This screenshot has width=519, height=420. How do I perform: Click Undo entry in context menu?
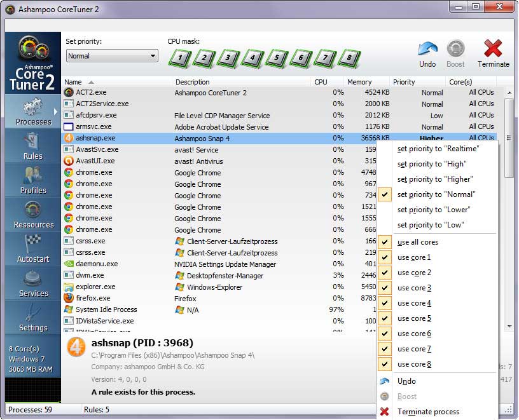[406, 381]
